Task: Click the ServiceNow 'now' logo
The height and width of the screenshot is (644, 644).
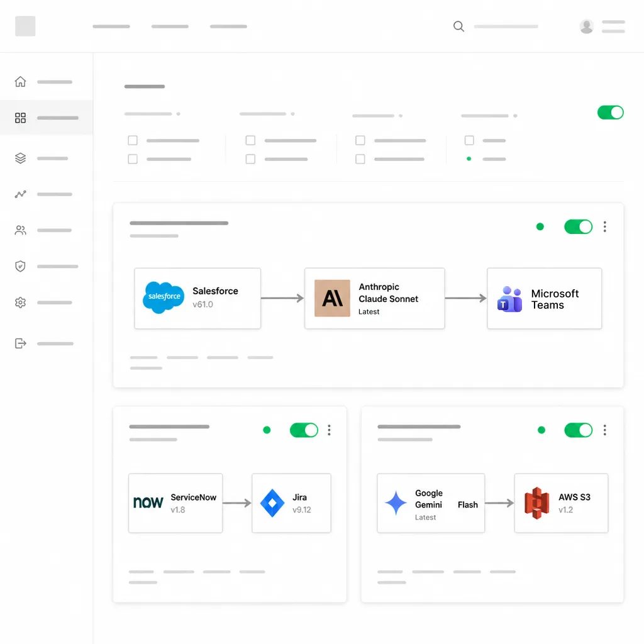Action: point(148,502)
